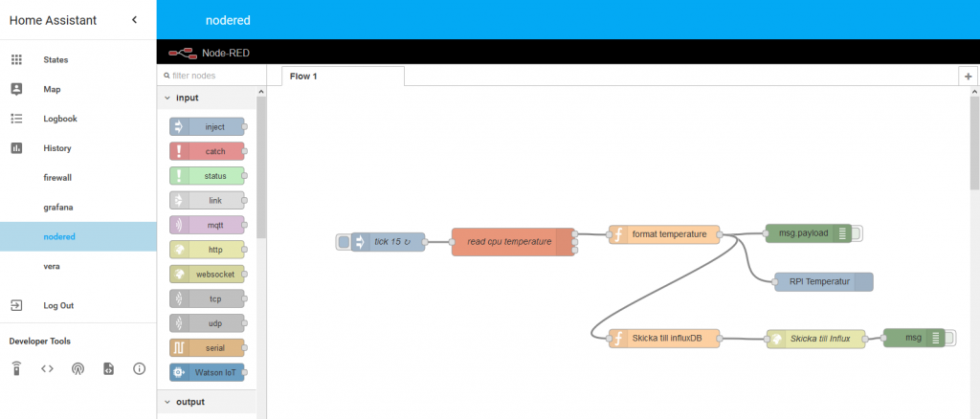Screen dimensions: 980x419
Task: Select the udp node in palette
Action: 207,323
